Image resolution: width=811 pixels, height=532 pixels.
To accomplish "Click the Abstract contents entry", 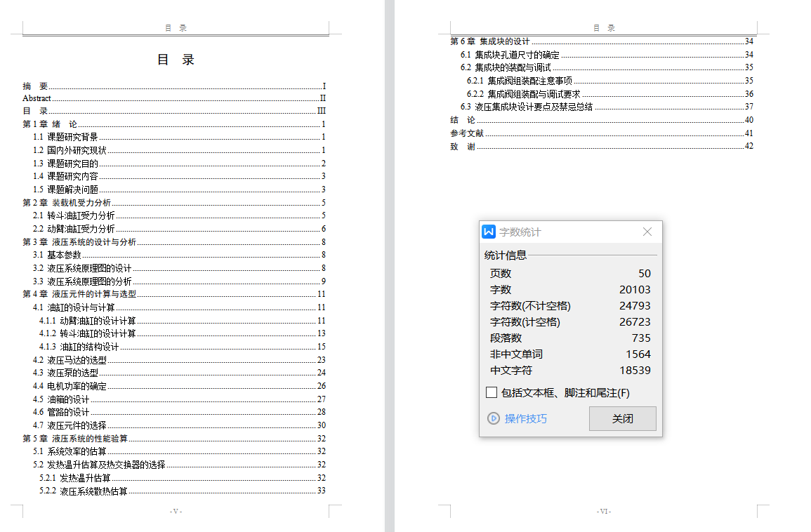I will 174,98.
